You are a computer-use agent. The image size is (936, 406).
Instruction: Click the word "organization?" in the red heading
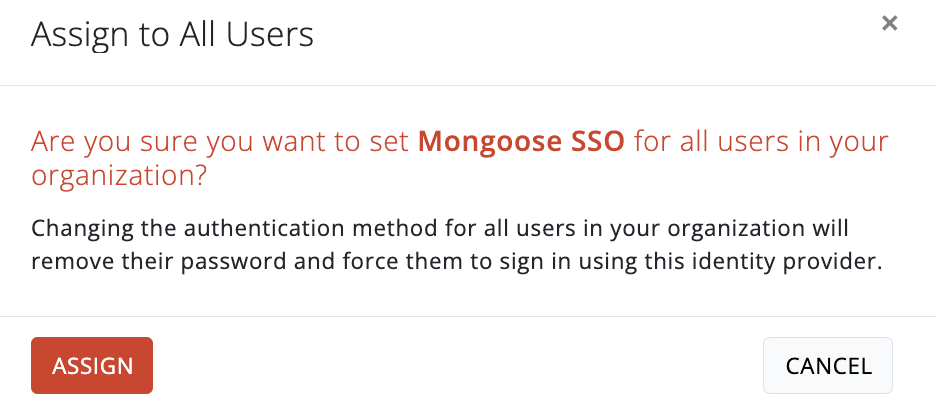119,175
